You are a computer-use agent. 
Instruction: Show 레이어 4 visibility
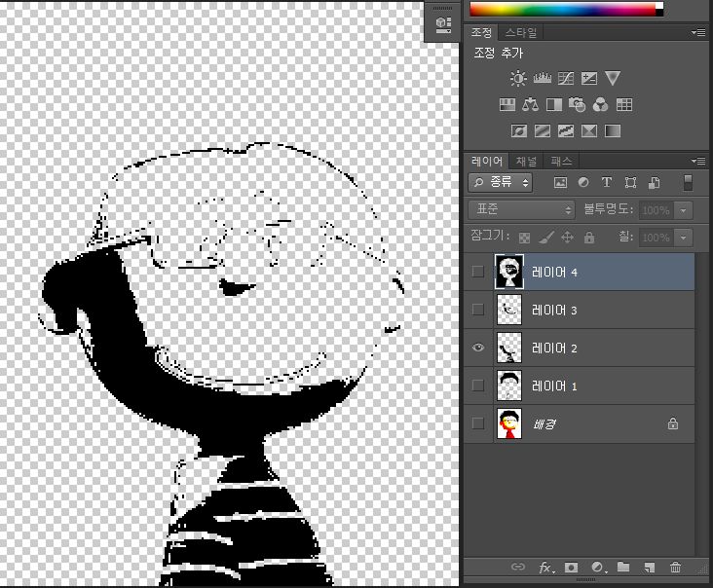pyautogui.click(x=478, y=272)
